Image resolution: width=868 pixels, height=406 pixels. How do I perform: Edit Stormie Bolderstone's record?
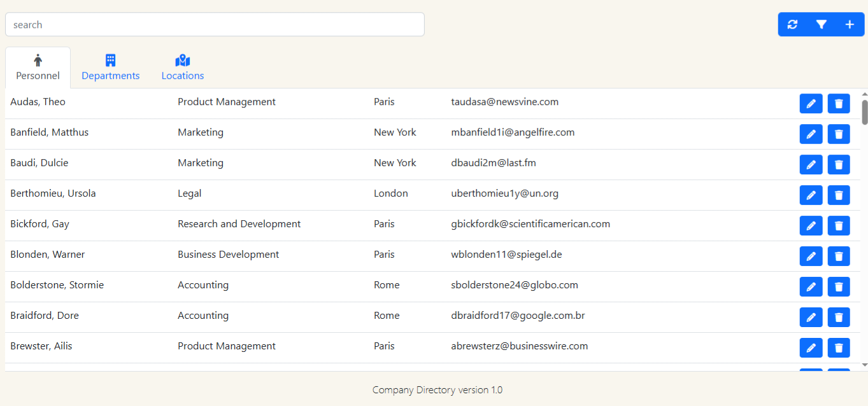pos(811,286)
